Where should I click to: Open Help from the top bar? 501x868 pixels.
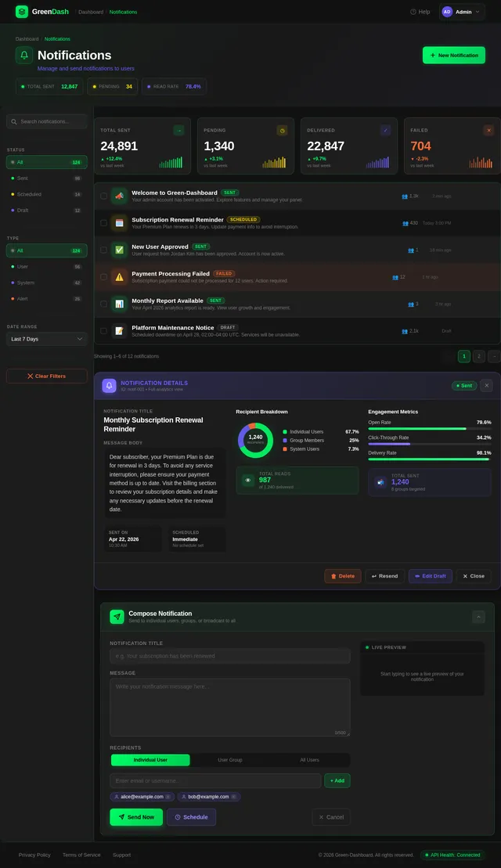tap(420, 12)
